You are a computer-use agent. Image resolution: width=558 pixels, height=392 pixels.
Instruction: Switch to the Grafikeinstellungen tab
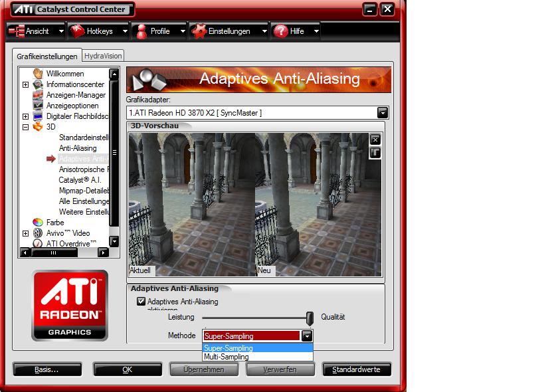(x=47, y=56)
